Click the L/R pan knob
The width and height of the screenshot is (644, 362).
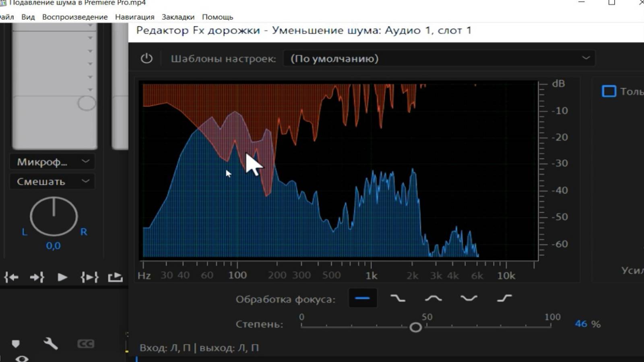[54, 216]
